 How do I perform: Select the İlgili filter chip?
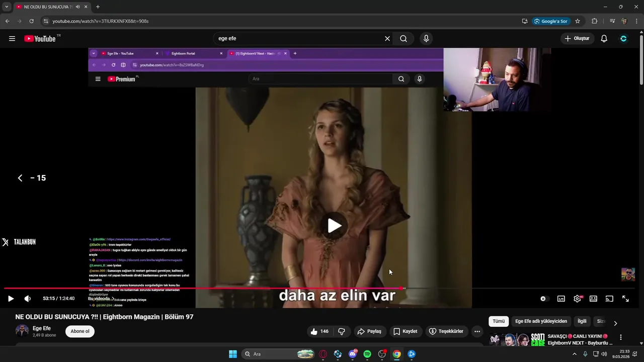(x=582, y=321)
